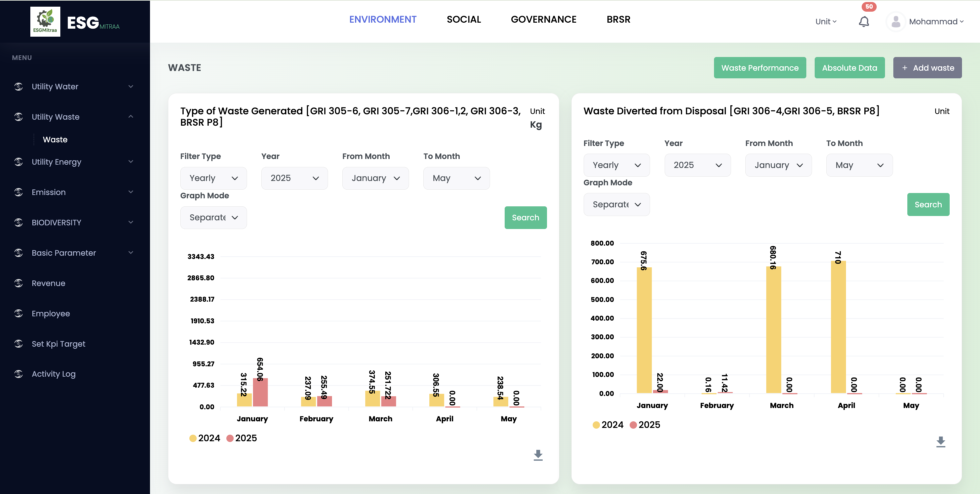
Task: Open the Unit dropdown in header
Action: click(x=826, y=22)
